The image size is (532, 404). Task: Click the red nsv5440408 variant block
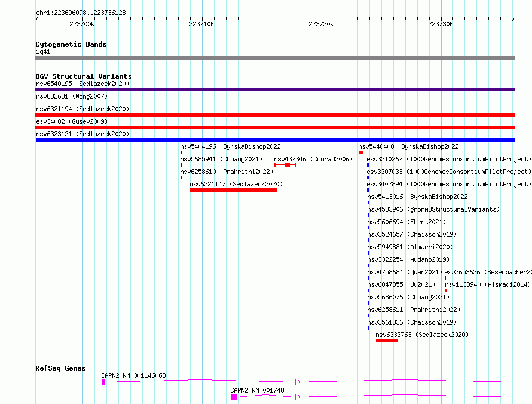coord(361,152)
